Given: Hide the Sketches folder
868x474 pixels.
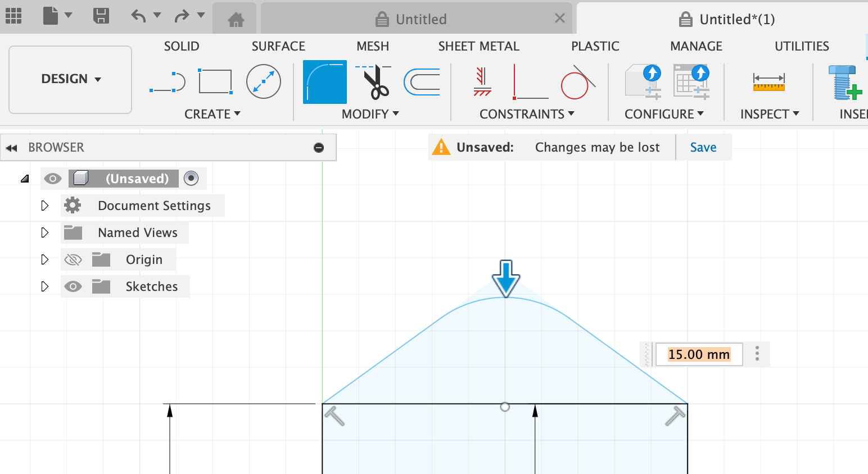Looking at the screenshot, I should [73, 286].
